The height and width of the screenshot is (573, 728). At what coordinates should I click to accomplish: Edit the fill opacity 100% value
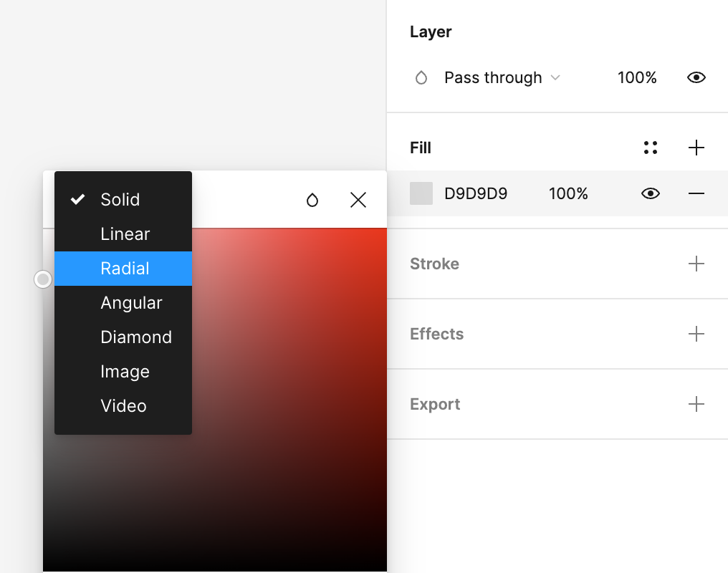tap(567, 193)
